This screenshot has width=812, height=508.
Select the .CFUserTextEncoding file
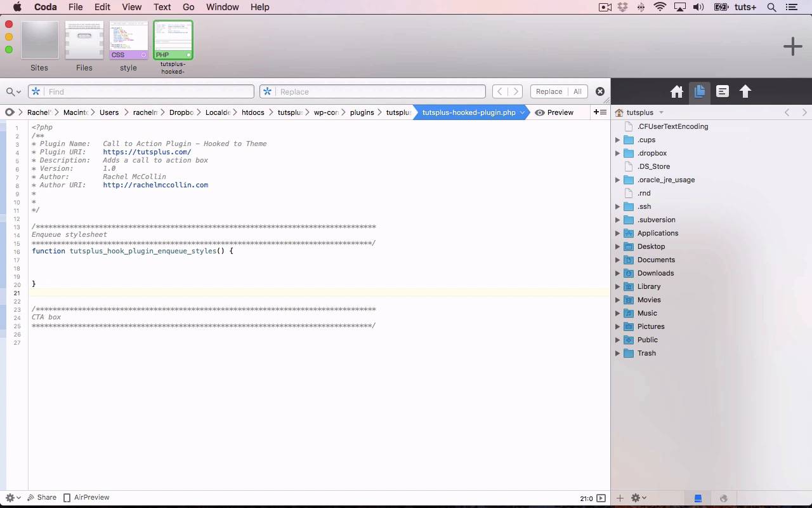point(672,126)
